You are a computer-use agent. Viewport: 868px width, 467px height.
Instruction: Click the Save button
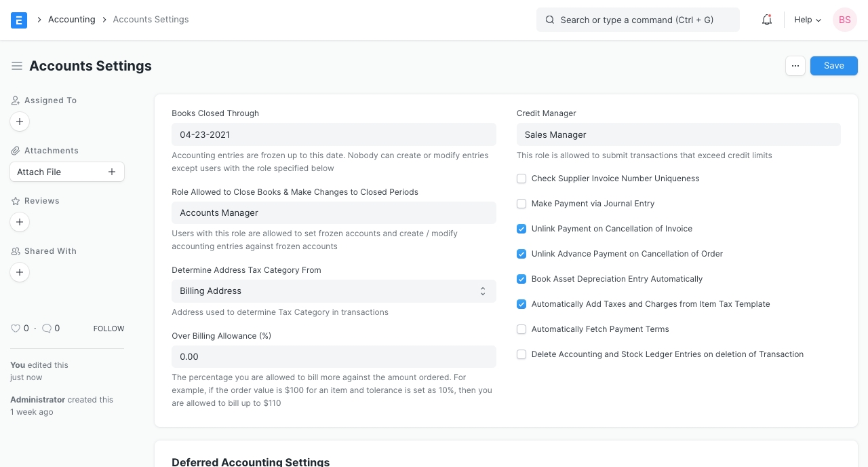(x=833, y=66)
